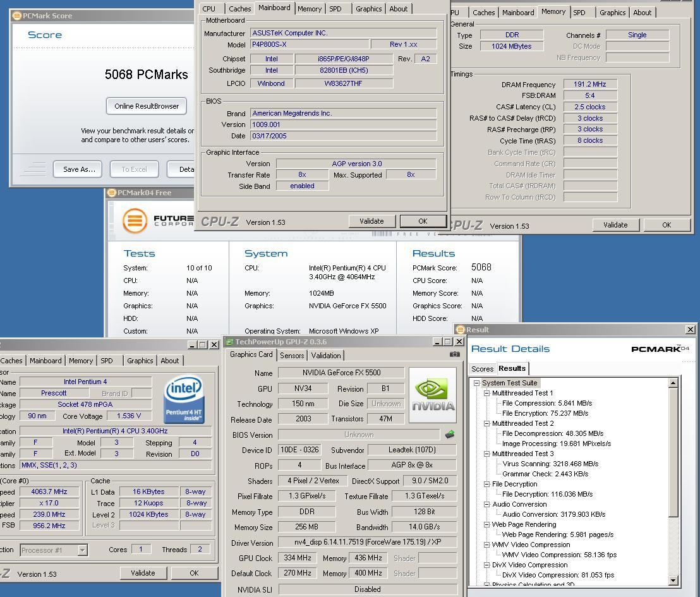The height and width of the screenshot is (597, 700).
Task: Switch to Scores tab in Result Details
Action: pyautogui.click(x=482, y=369)
